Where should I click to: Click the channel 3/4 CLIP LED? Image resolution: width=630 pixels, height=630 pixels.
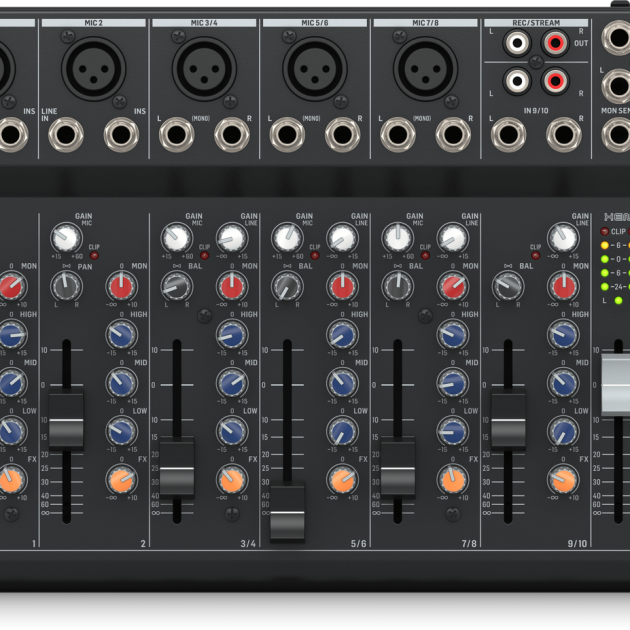pos(205,255)
